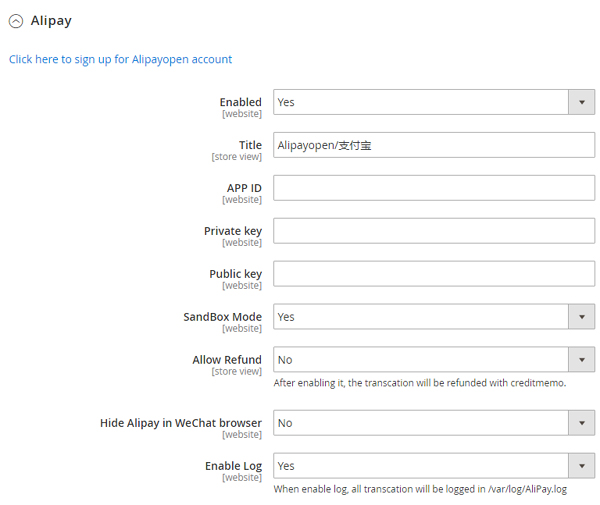
Task: Click the WeChat browser dropdown arrow button
Action: coord(582,423)
